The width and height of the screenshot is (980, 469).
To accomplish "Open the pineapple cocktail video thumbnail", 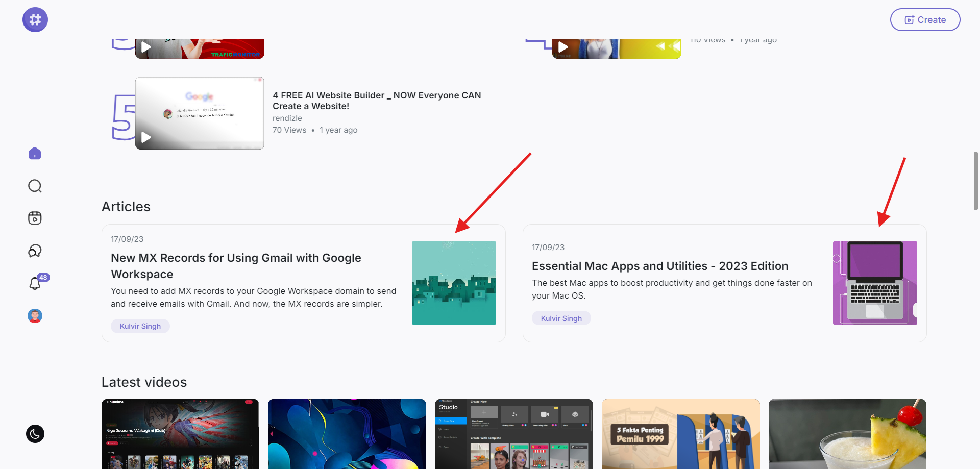I will tap(847, 434).
